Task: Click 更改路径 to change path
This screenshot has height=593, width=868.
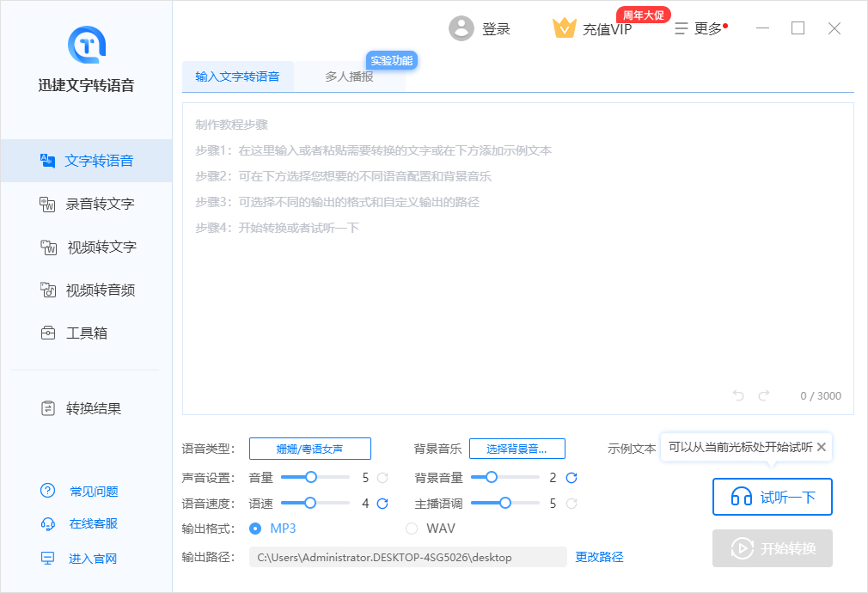Action: (599, 557)
